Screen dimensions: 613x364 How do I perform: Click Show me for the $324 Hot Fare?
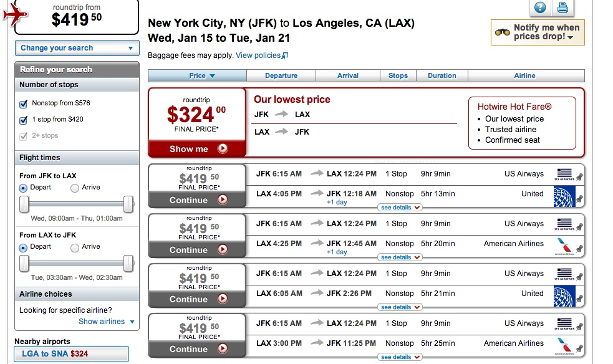coord(198,149)
